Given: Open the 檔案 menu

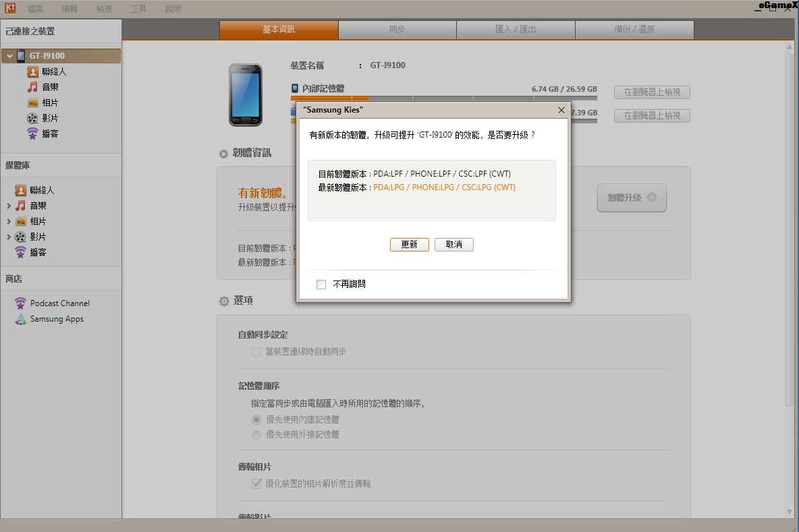Looking at the screenshot, I should click(35, 9).
